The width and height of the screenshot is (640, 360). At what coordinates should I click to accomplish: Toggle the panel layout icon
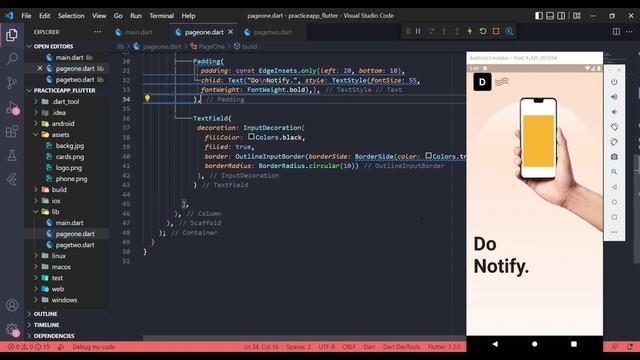[550, 16]
